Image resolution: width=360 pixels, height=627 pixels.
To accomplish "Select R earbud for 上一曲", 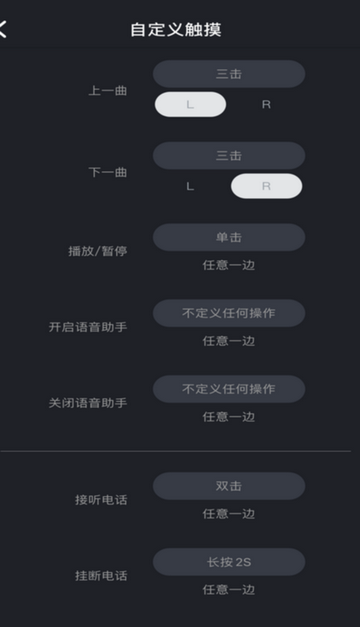I will 266,104.
